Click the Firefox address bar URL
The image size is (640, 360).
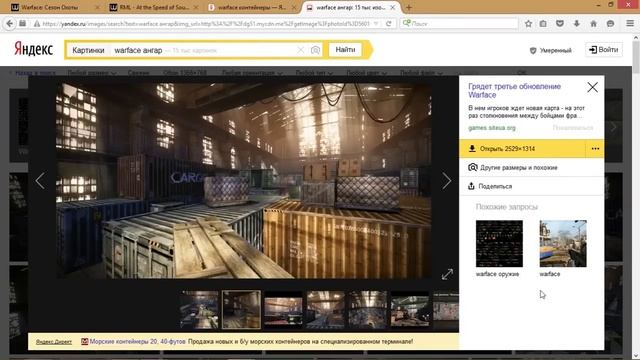206,24
